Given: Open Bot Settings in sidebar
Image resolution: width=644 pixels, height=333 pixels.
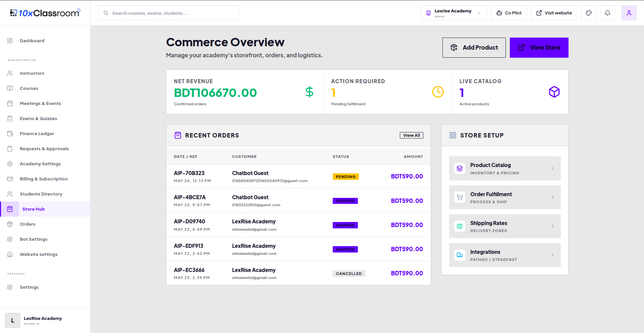Looking at the screenshot, I should point(45,239).
